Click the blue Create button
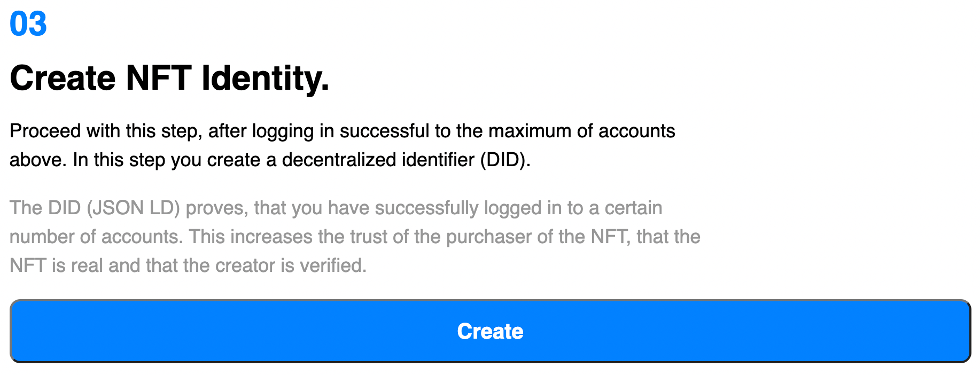The image size is (980, 375). [490, 331]
